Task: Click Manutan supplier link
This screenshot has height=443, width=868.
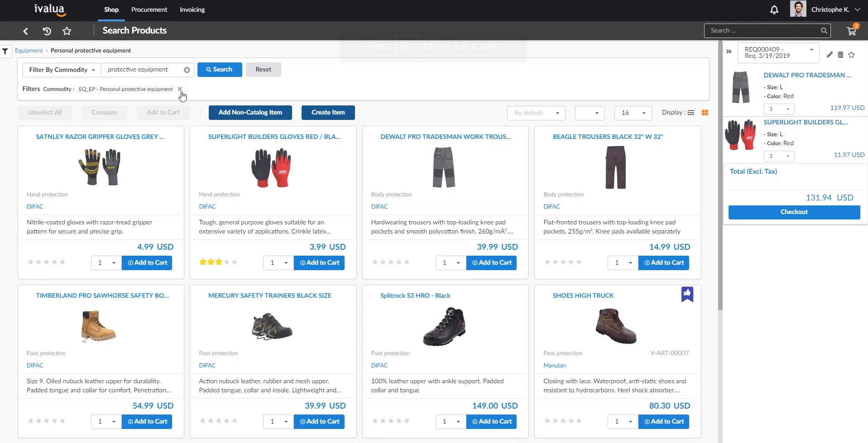Action: click(555, 366)
